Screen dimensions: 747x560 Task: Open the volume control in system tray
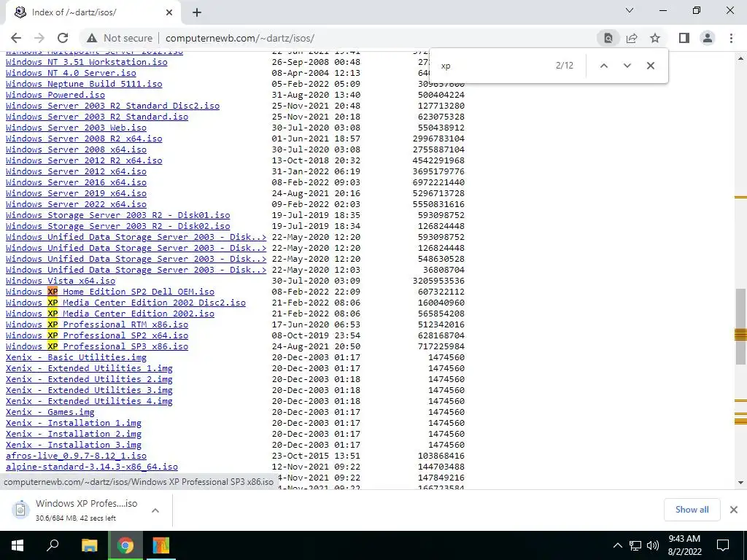coord(653,545)
